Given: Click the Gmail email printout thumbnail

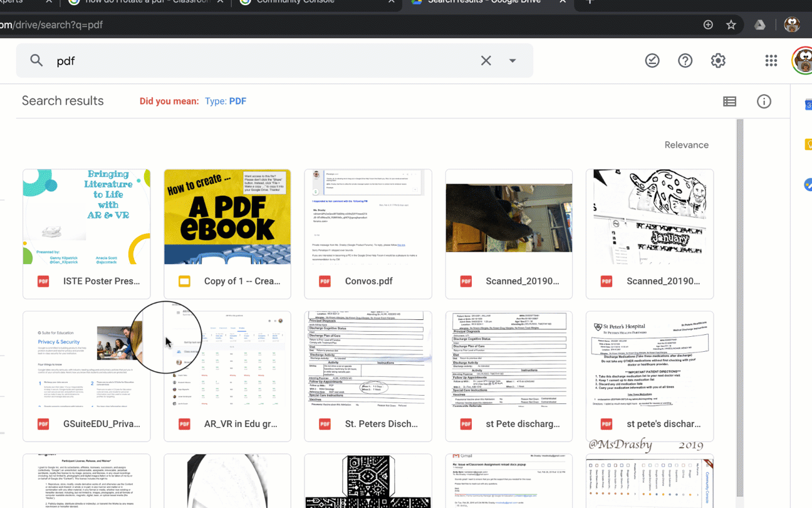Looking at the screenshot, I should [x=509, y=481].
